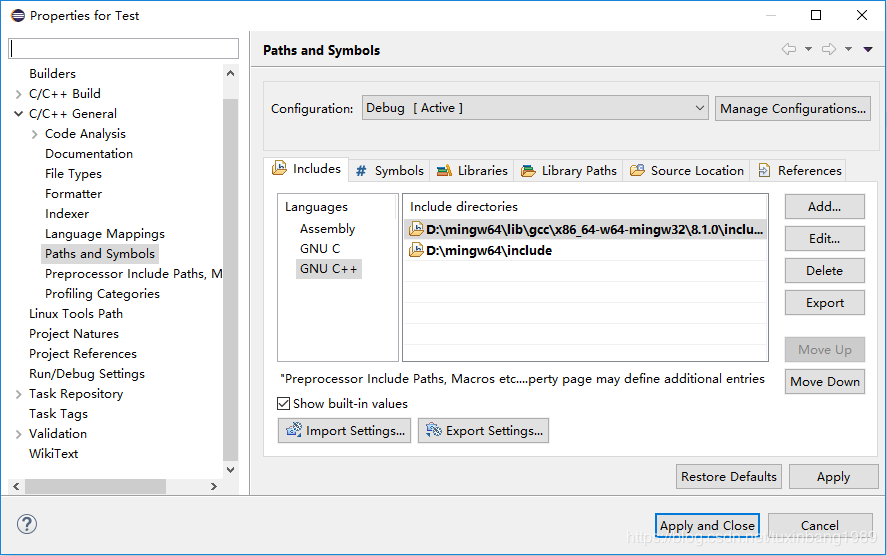Click the Import Settings icon button
The width and height of the screenshot is (887, 556).
pos(344,431)
